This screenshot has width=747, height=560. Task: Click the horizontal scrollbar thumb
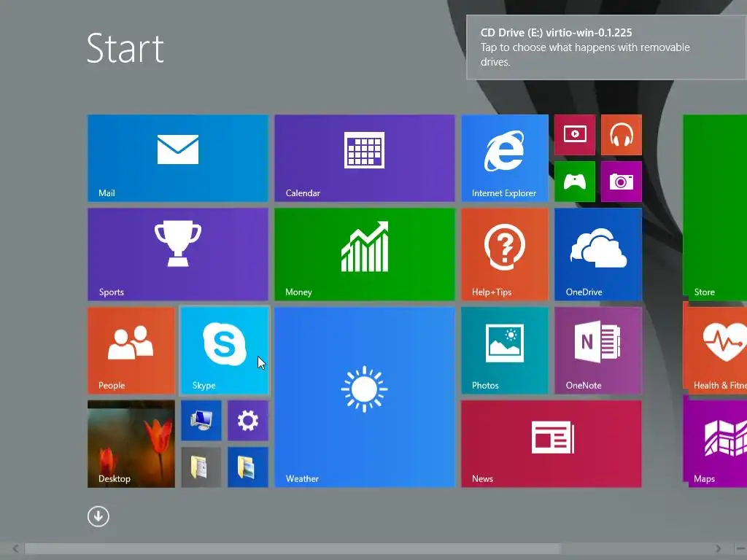(x=293, y=548)
